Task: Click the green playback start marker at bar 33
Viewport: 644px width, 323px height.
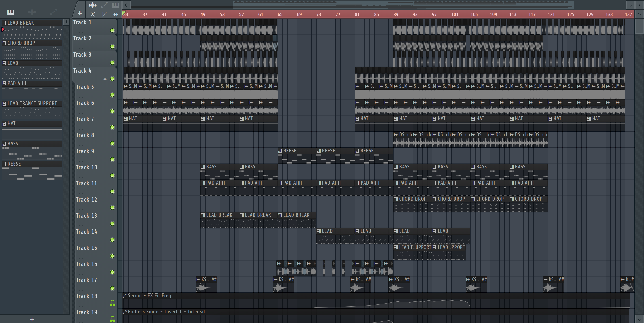Action: click(123, 12)
